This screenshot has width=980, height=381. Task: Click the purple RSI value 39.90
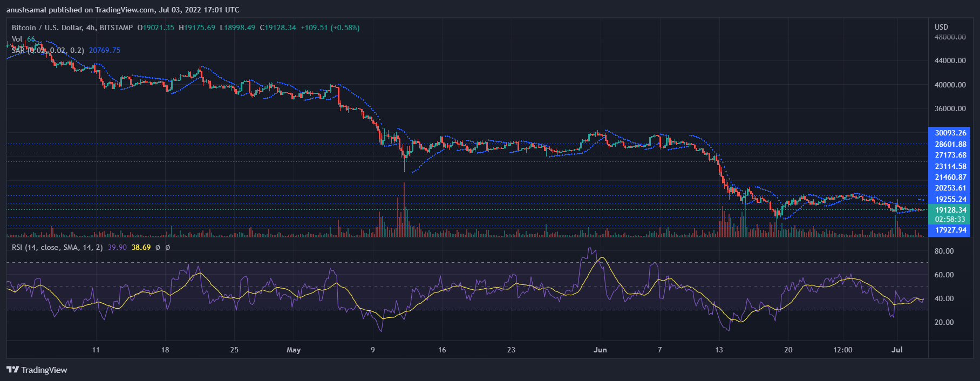[x=117, y=247]
